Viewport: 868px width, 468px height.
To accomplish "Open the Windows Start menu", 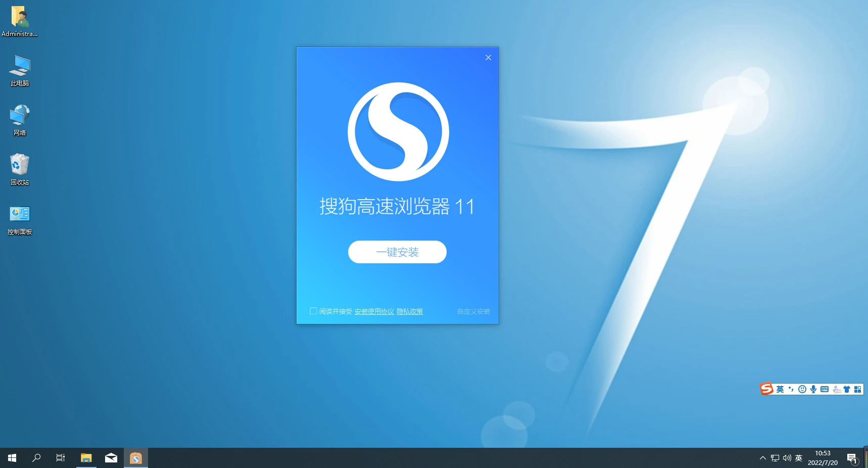I will pyautogui.click(x=12, y=458).
